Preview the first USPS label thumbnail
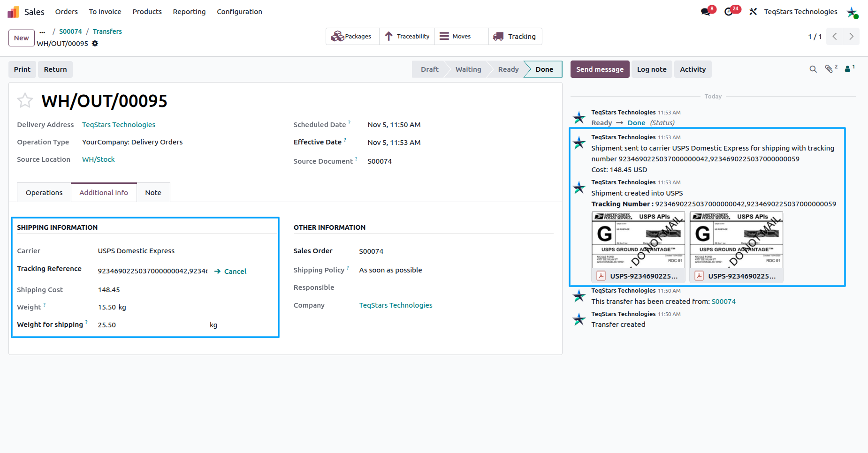The height and width of the screenshot is (453, 868). point(638,240)
